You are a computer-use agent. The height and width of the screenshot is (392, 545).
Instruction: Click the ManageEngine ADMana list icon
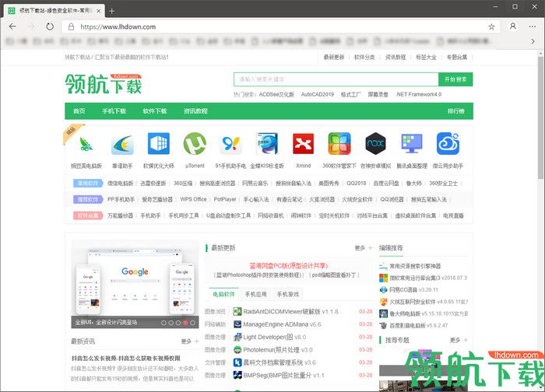pyautogui.click(x=237, y=324)
